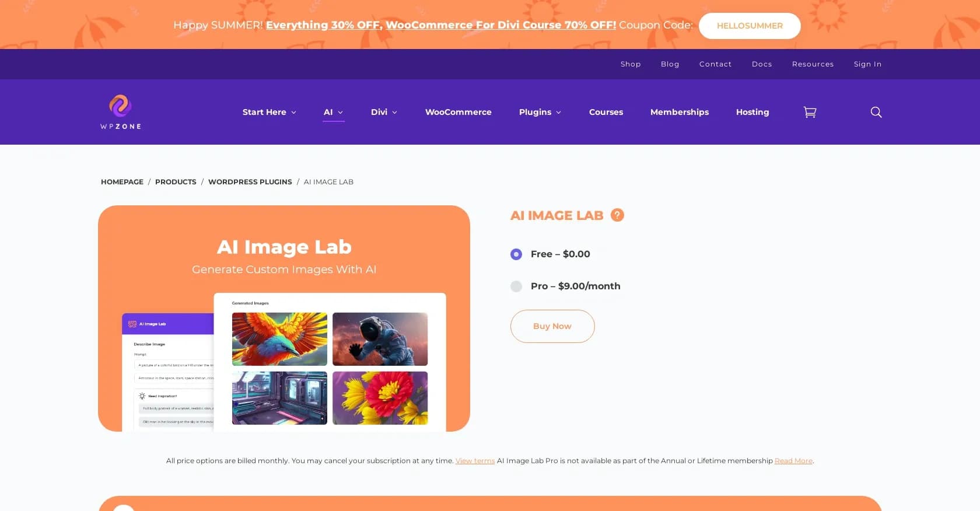Click the sci-fi corridor generated image
The width and height of the screenshot is (980, 511).
(279, 398)
